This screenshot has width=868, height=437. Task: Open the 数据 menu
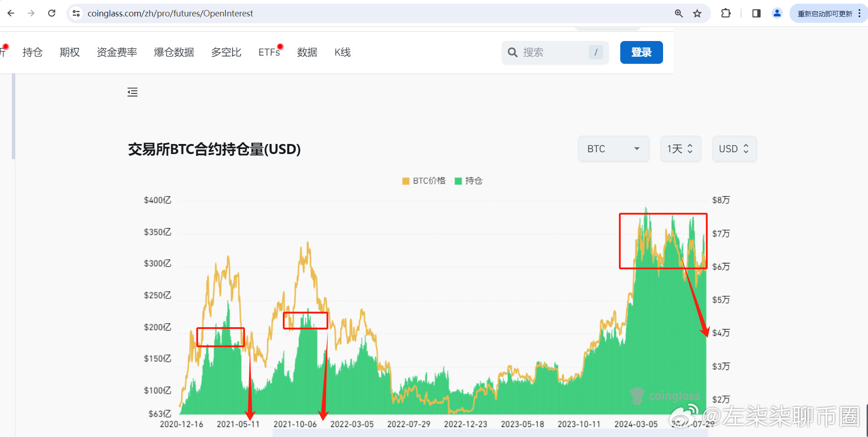coord(307,52)
